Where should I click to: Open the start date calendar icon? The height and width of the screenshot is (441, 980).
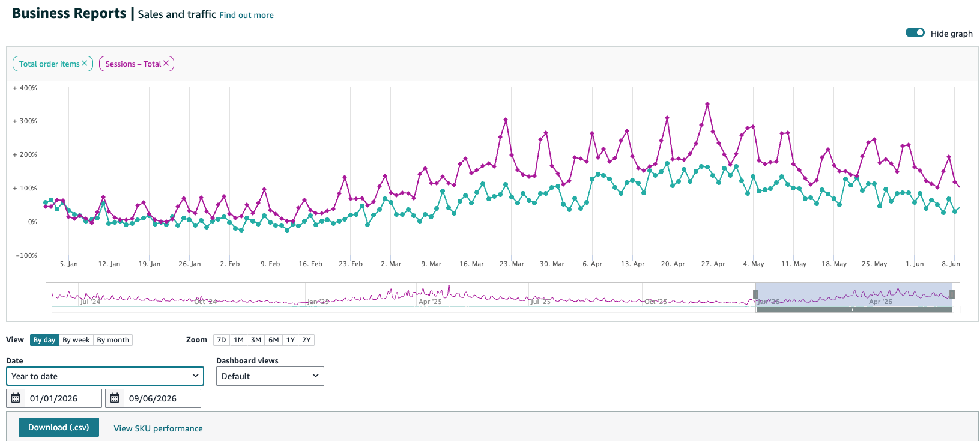(x=16, y=398)
